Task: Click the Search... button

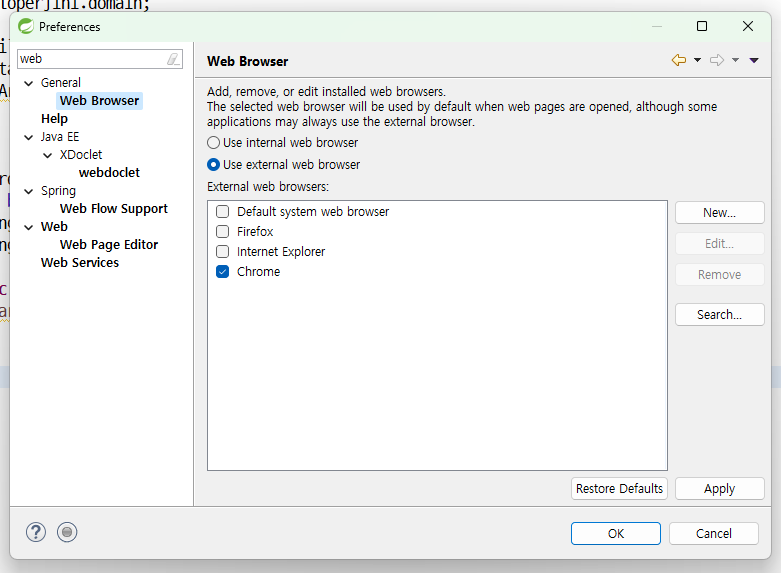Action: coord(719,314)
